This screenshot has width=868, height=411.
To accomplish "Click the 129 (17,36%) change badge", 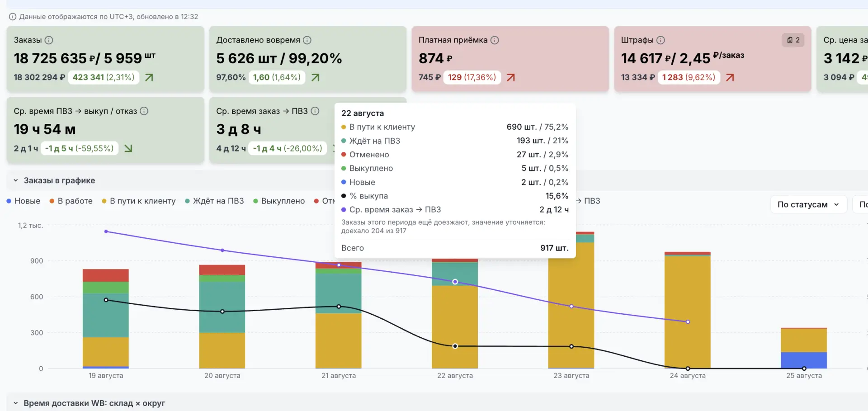I will [x=472, y=78].
